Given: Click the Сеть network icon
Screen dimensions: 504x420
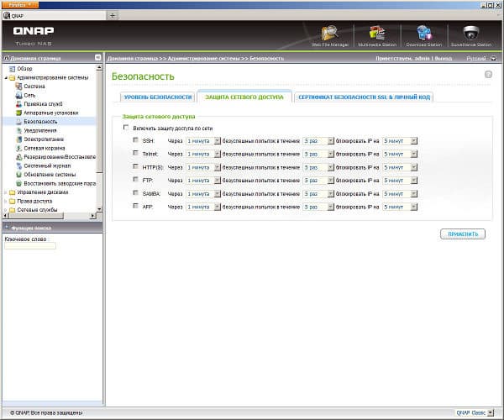Looking at the screenshot, I should click(18, 95).
